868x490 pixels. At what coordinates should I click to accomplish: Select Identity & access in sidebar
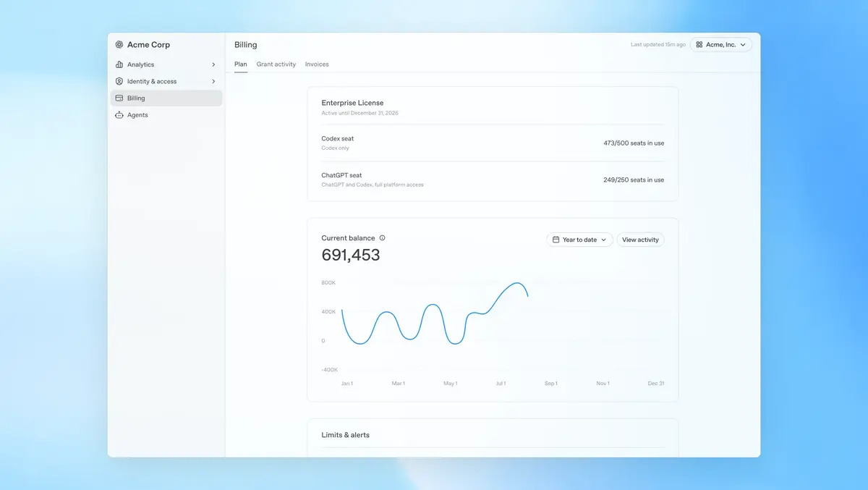166,81
